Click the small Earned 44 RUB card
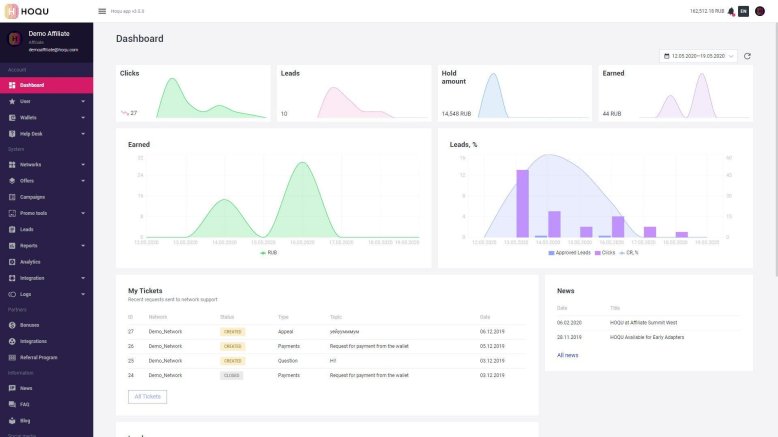This screenshot has width=778, height=437. pos(676,93)
